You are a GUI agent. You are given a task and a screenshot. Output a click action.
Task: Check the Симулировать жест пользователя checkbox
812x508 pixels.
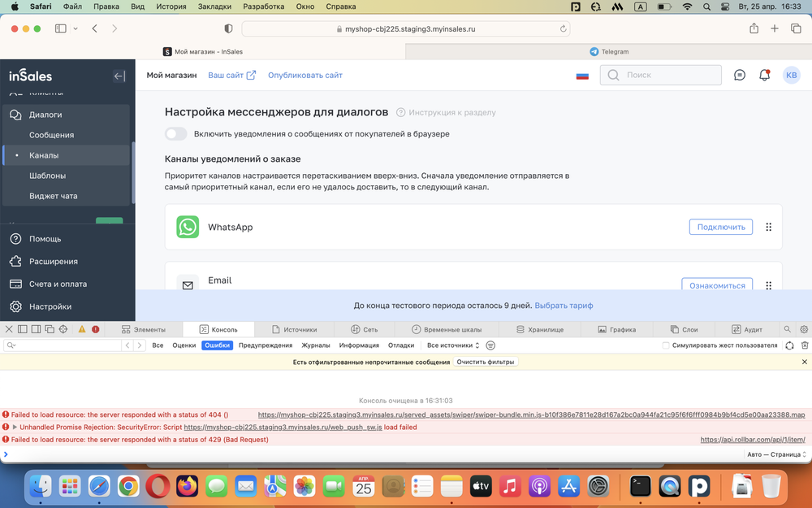(x=665, y=345)
